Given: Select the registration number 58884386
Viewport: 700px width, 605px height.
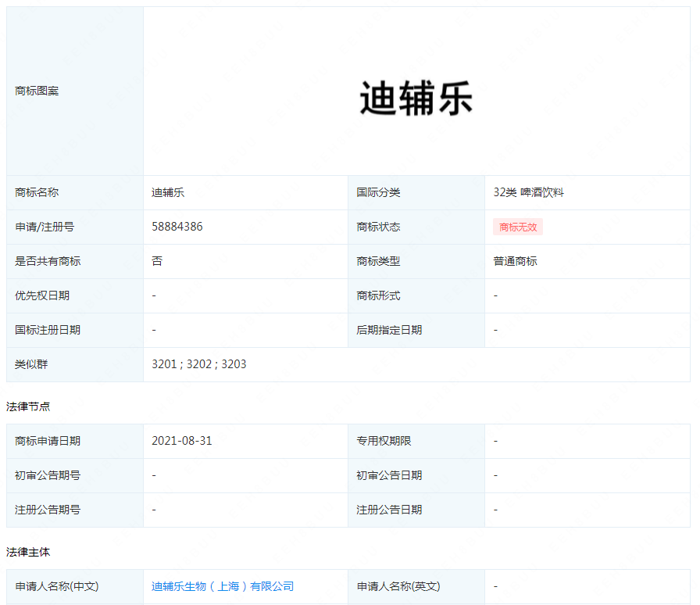Looking at the screenshot, I should tap(177, 227).
